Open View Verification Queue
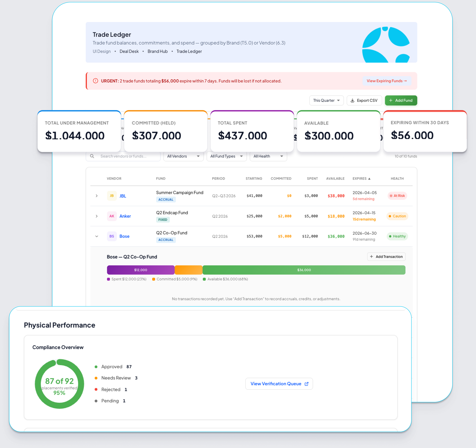Image resolution: width=476 pixels, height=448 pixels. click(x=279, y=384)
